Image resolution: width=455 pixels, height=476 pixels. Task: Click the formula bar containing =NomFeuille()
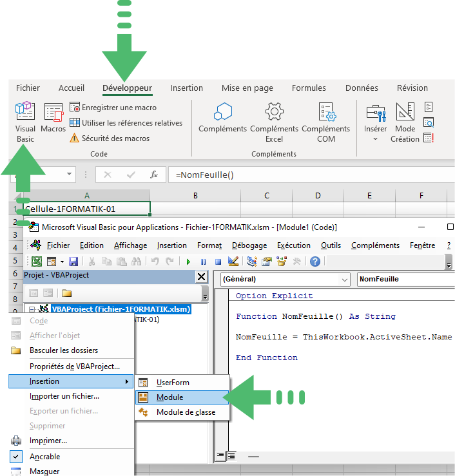[x=311, y=175]
